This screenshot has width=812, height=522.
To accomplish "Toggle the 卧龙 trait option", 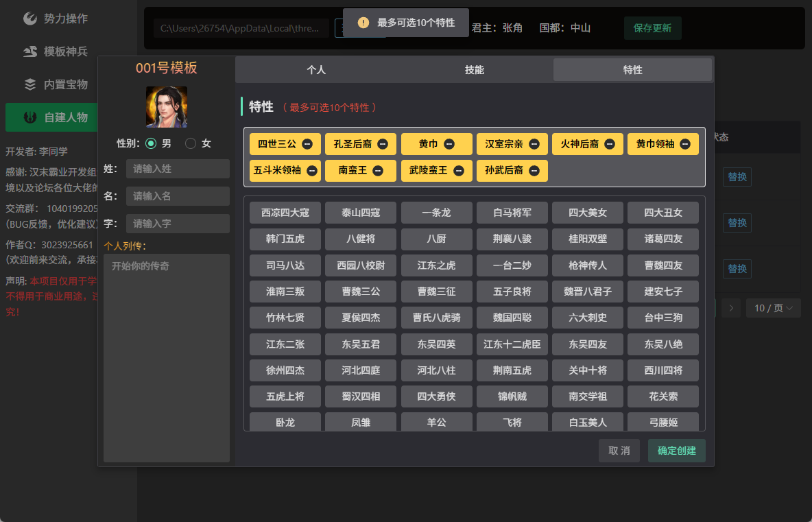I will click(285, 422).
